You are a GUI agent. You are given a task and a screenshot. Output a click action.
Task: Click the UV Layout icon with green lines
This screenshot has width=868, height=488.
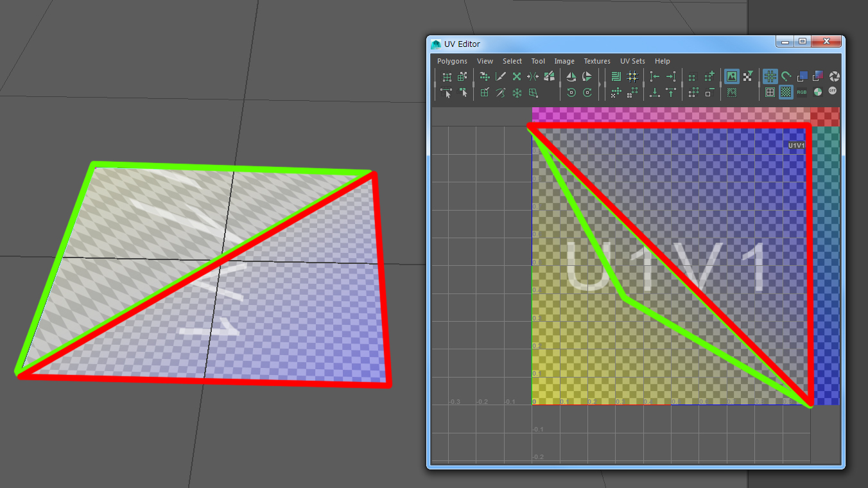616,76
